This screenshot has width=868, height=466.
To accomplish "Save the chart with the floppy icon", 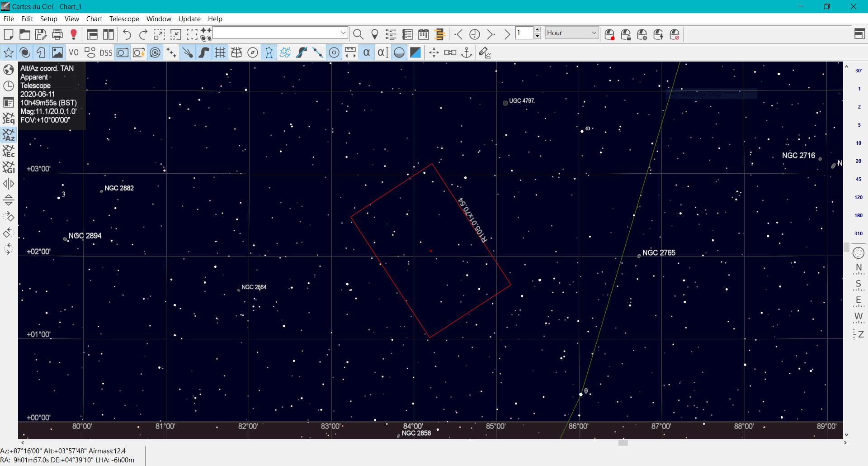I will (x=41, y=34).
